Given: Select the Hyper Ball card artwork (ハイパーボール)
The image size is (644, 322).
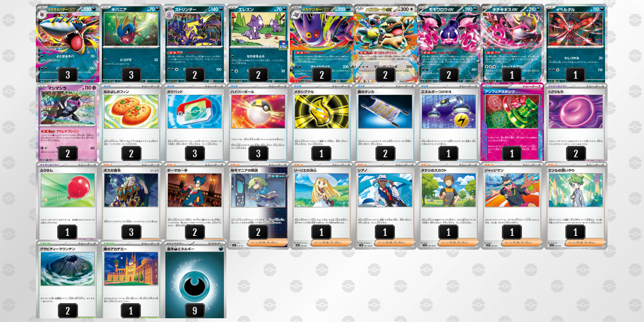Looking at the screenshot, I should (x=258, y=112).
